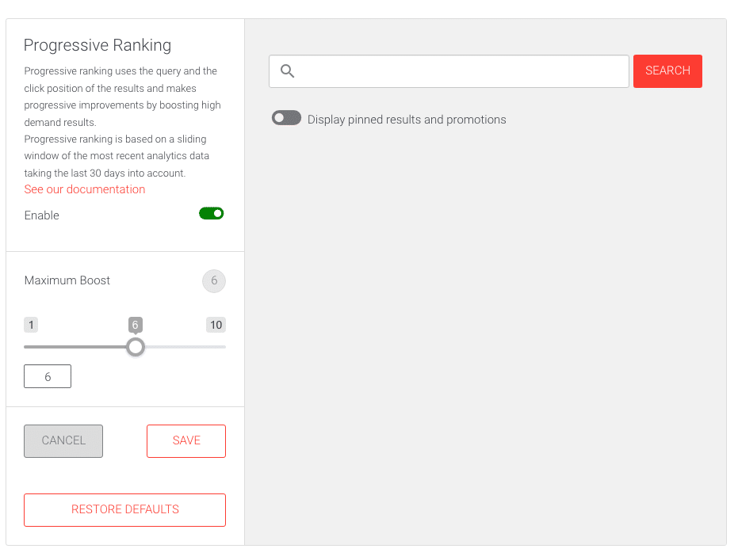Click the maximum value label 10

pos(216,325)
